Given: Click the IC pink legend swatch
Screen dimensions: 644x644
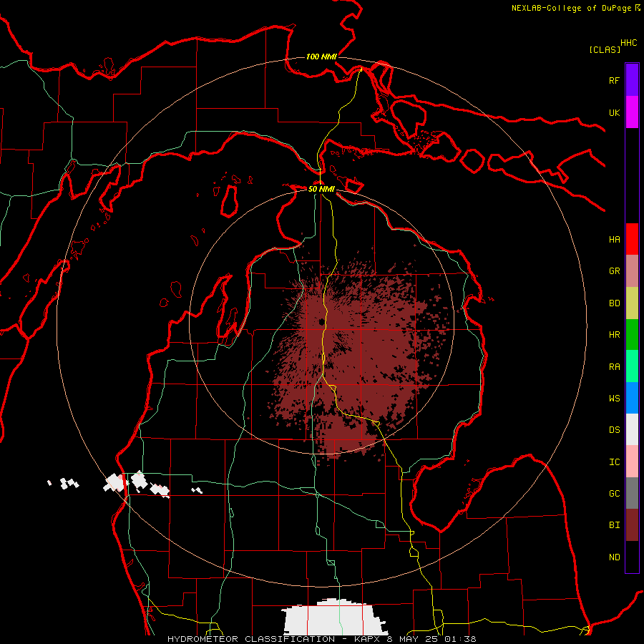Looking at the screenshot, I should click(x=632, y=462).
